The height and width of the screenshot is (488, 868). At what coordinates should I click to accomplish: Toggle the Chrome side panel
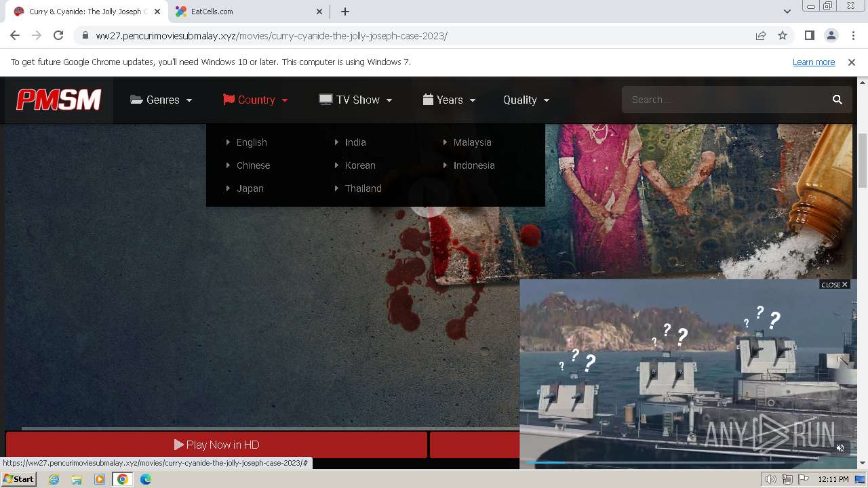(x=809, y=35)
